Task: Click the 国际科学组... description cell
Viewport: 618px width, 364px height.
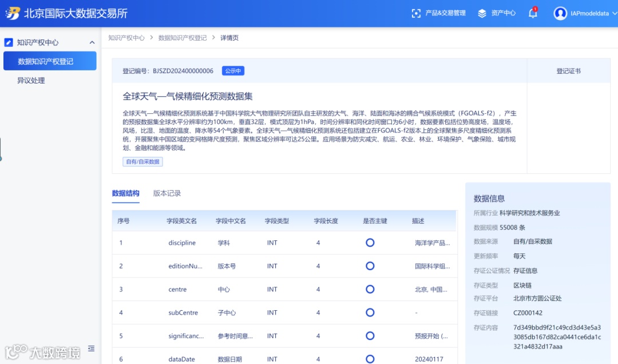Action: tap(433, 266)
